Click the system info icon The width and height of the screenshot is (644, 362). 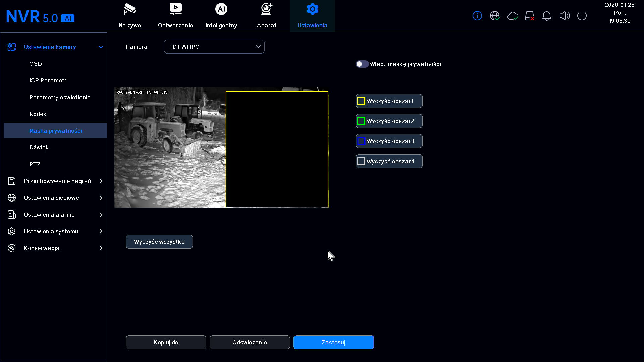pyautogui.click(x=477, y=16)
